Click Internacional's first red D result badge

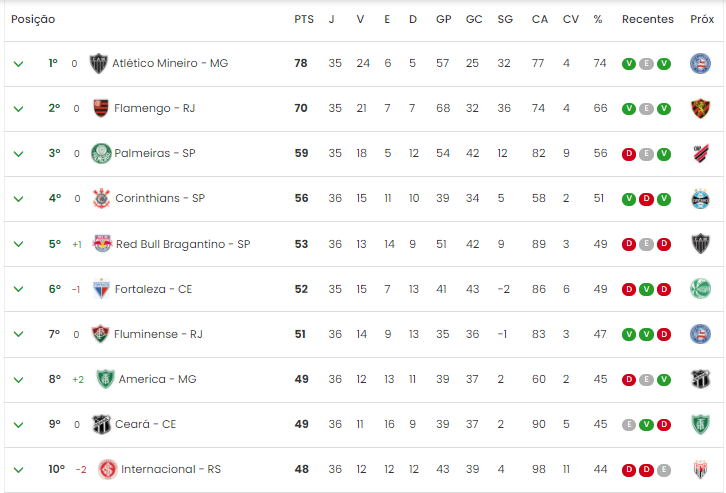point(628,470)
